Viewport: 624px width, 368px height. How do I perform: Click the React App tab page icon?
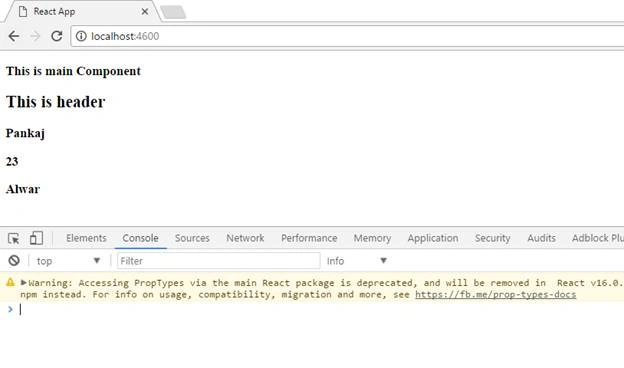23,12
